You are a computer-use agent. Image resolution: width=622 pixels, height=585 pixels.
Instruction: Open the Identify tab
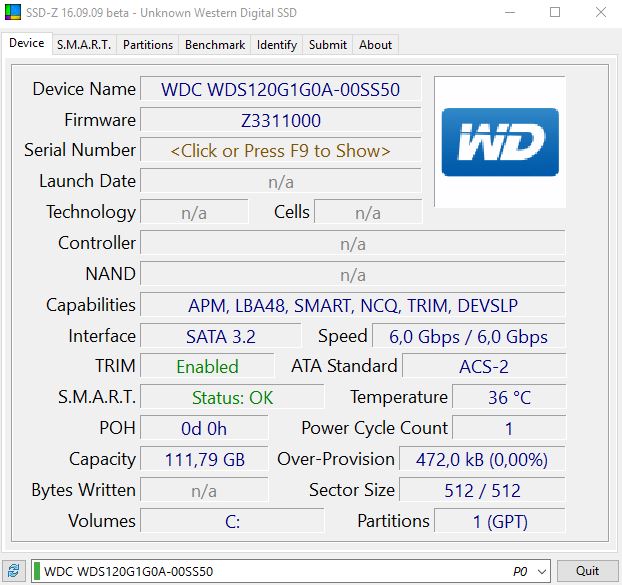click(x=276, y=45)
